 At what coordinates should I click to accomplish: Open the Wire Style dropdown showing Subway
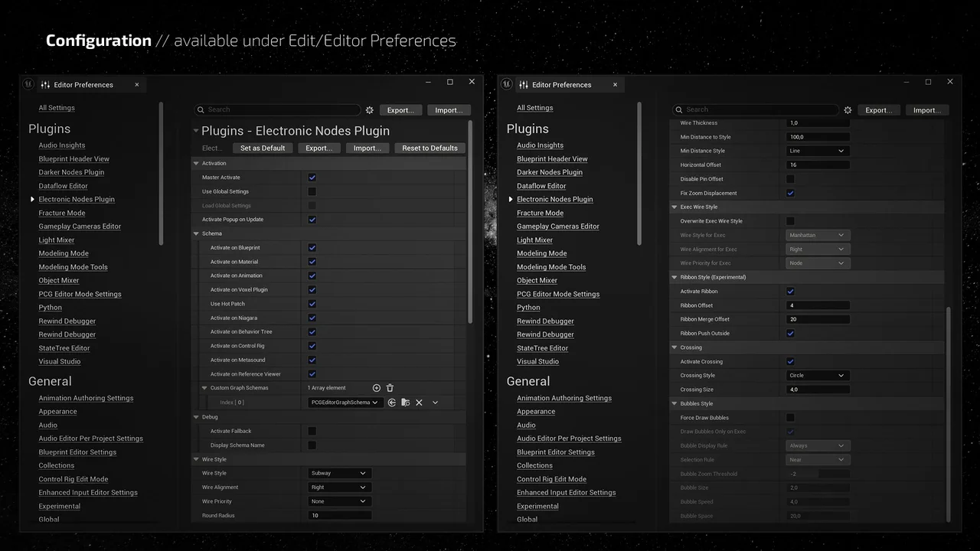(339, 473)
